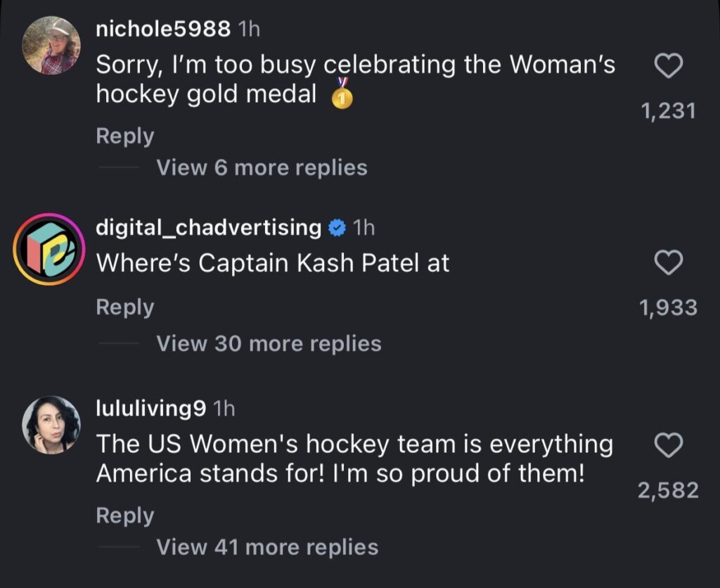Like the Captain Kash Patel comment
The image size is (720, 588).
[668, 264]
